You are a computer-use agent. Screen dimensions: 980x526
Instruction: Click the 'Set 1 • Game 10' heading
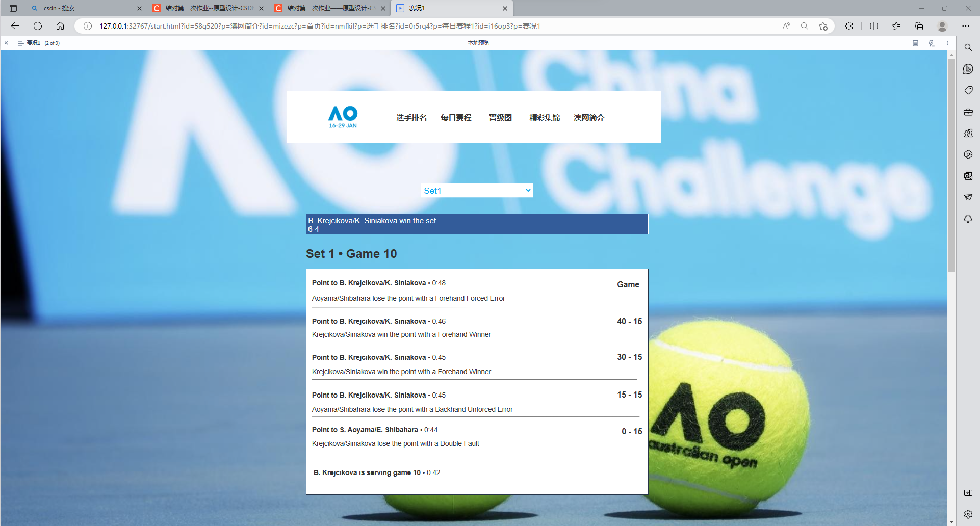click(x=351, y=254)
